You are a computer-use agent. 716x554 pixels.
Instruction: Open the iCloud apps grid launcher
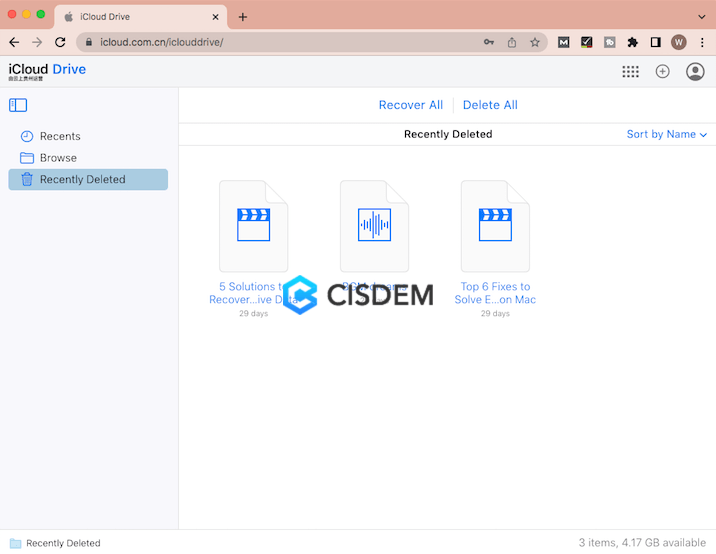(630, 71)
